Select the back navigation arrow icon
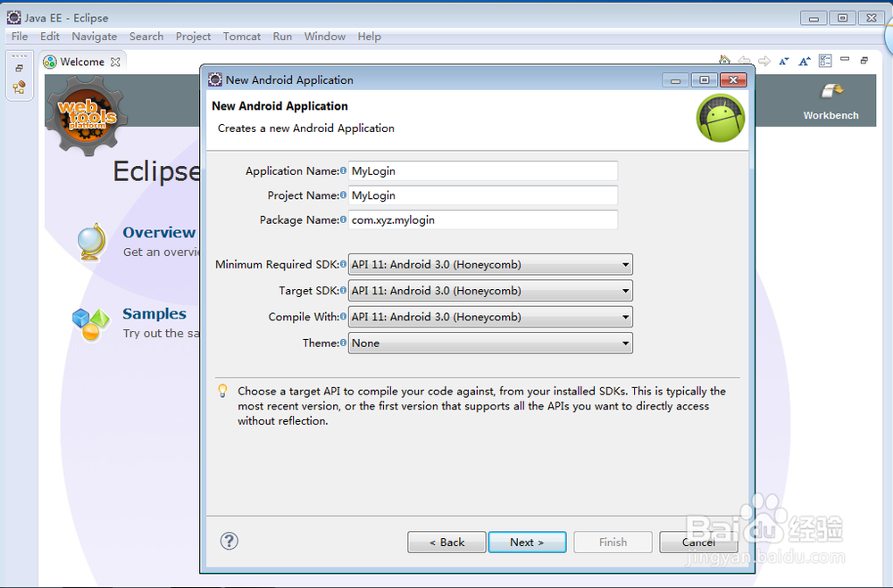This screenshot has height=588, width=893. 745,60
